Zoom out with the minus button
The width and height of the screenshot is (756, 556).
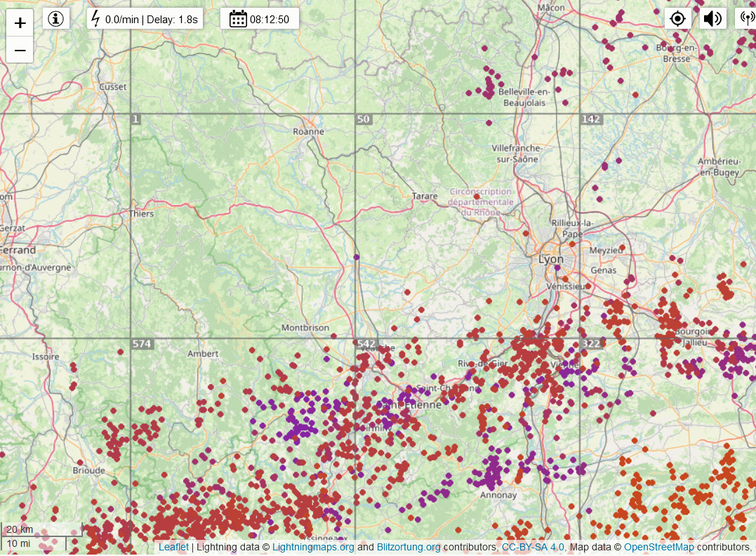point(20,50)
